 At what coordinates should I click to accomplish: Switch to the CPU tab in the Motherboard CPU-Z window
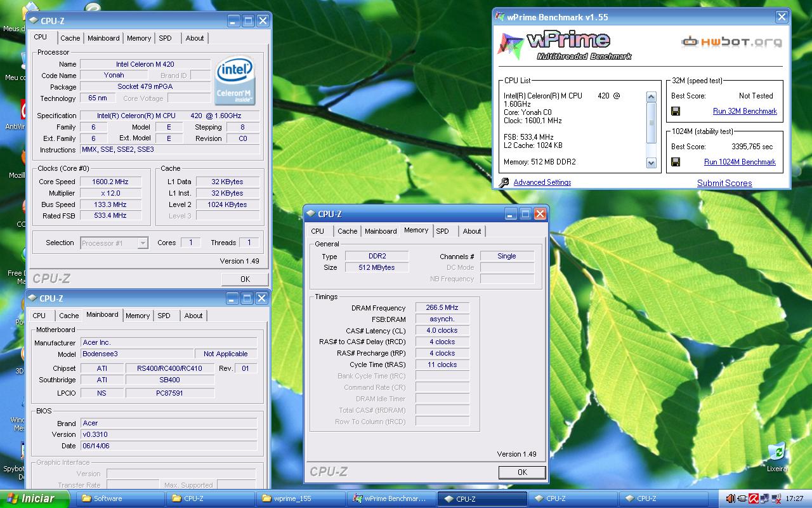pos(39,316)
